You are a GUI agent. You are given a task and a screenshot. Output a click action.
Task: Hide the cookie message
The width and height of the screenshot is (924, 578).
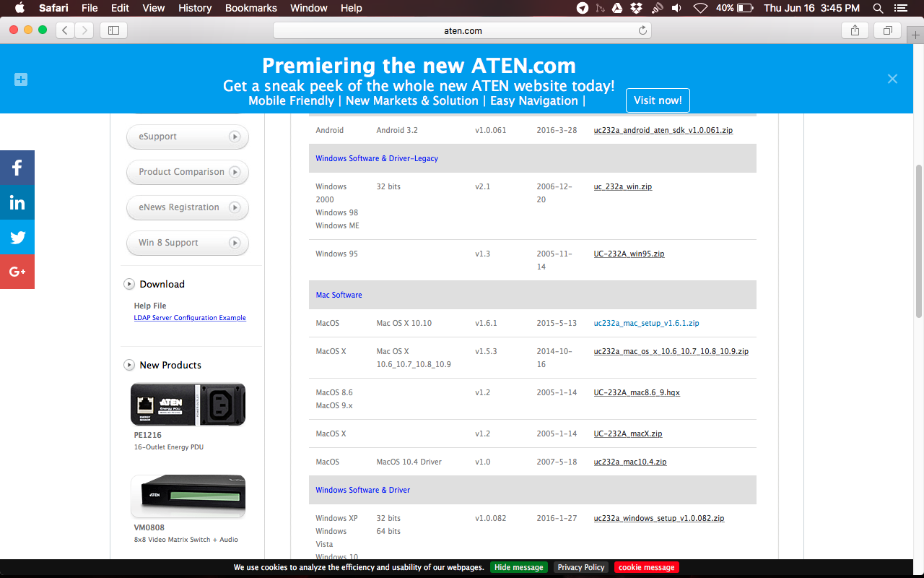[519, 568]
